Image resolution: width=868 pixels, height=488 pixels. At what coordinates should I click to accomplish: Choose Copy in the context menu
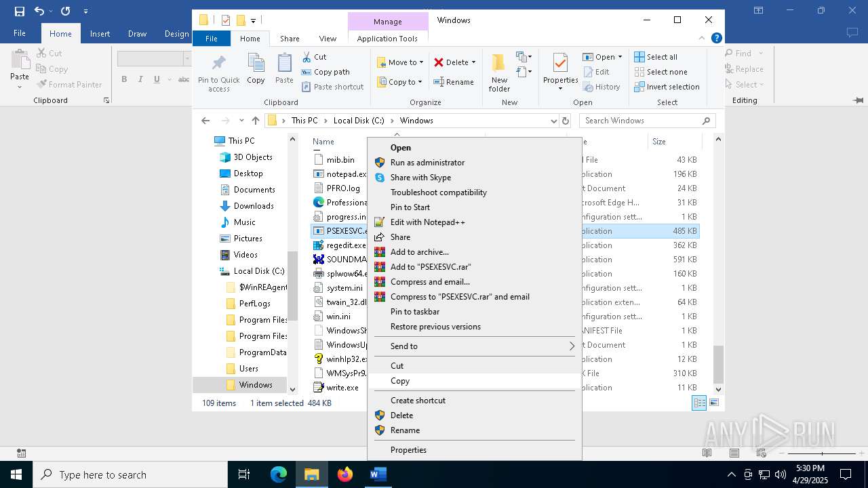pos(475,381)
